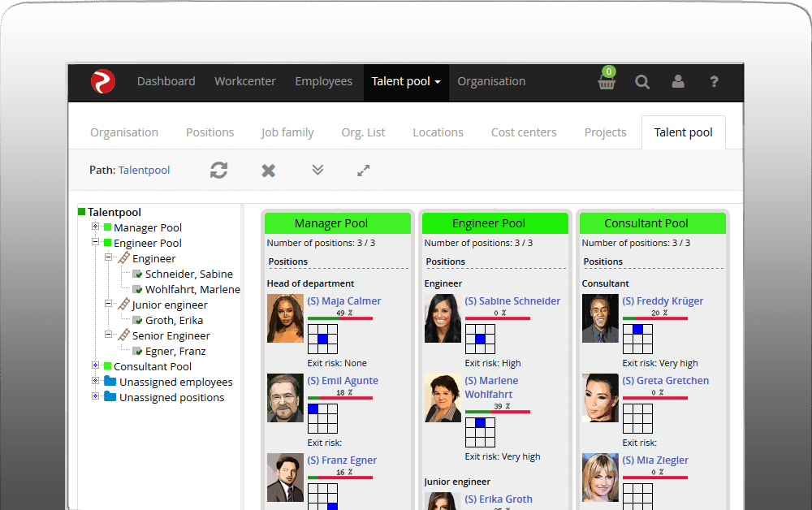Expand the Consultant Pool tree node
The image size is (812, 510).
[95, 365]
